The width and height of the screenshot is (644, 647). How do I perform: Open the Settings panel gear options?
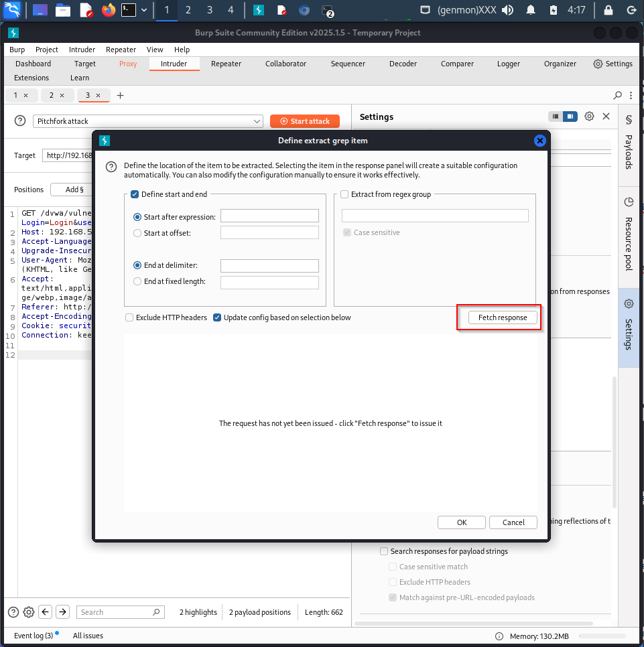click(x=589, y=117)
